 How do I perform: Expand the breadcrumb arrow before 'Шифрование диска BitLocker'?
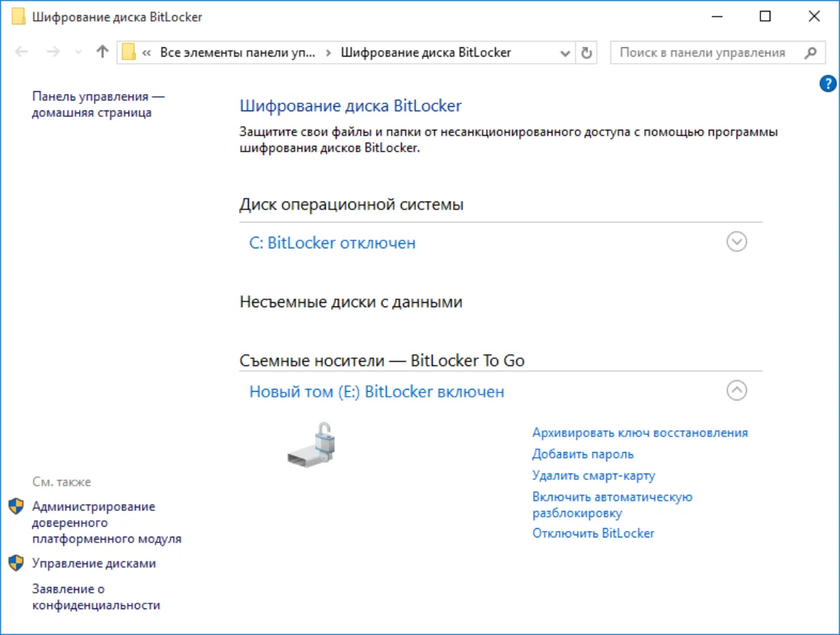click(x=329, y=52)
